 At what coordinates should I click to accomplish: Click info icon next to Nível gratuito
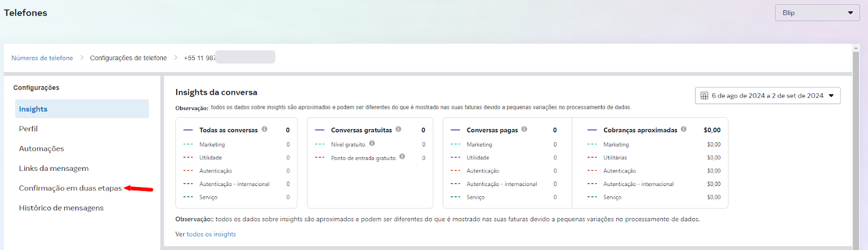(372, 143)
